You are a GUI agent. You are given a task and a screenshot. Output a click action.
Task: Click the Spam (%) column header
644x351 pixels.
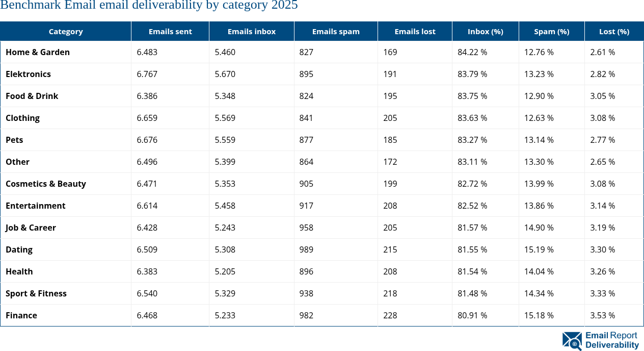(551, 32)
